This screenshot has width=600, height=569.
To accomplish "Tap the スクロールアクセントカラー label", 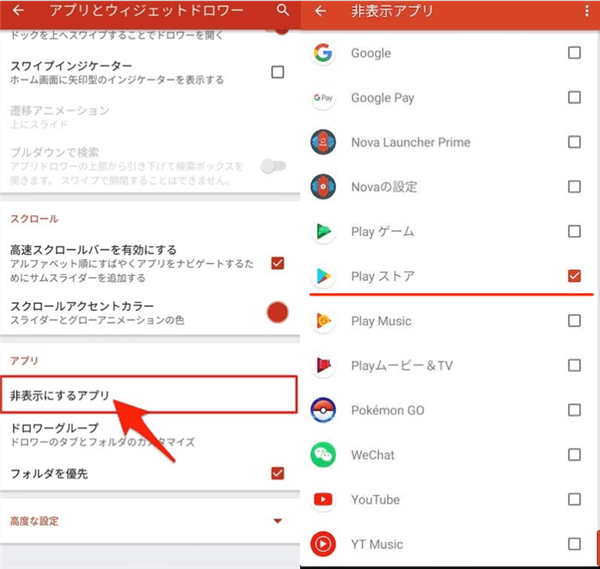I will (x=82, y=306).
